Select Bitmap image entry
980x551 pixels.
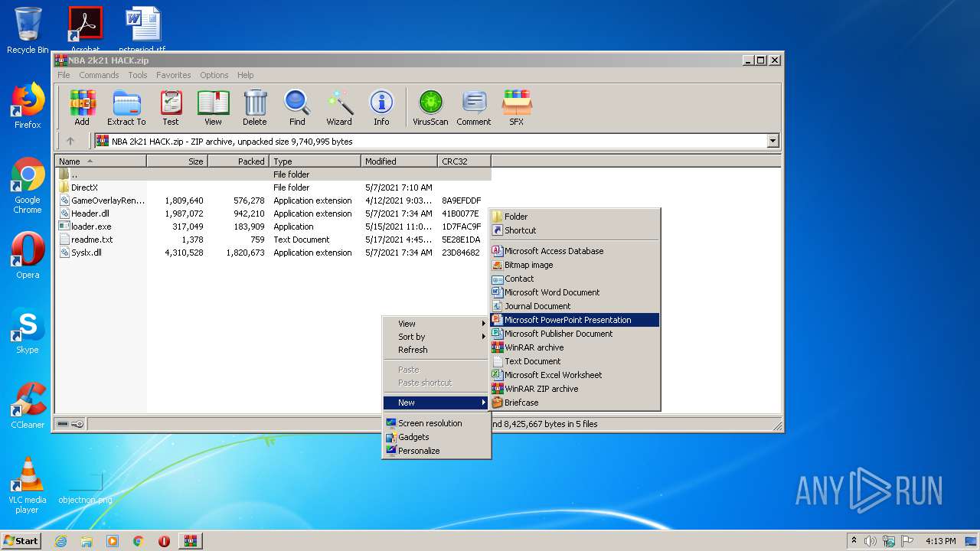575,265
